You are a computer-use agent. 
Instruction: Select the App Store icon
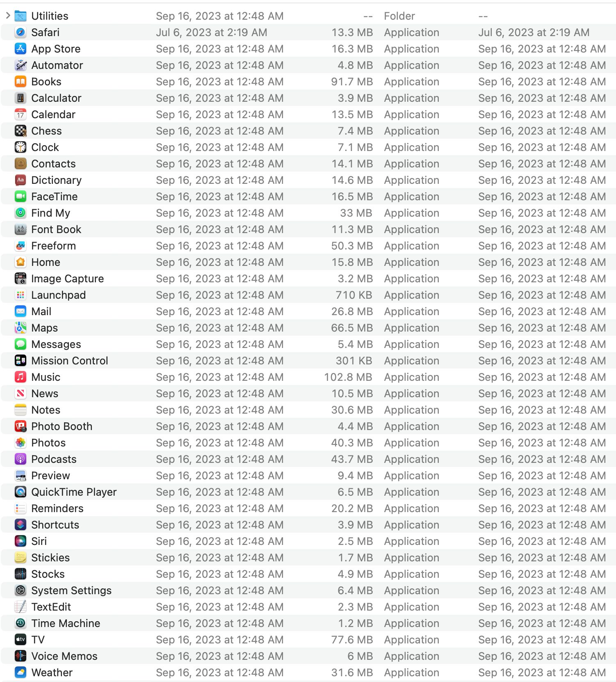(21, 49)
